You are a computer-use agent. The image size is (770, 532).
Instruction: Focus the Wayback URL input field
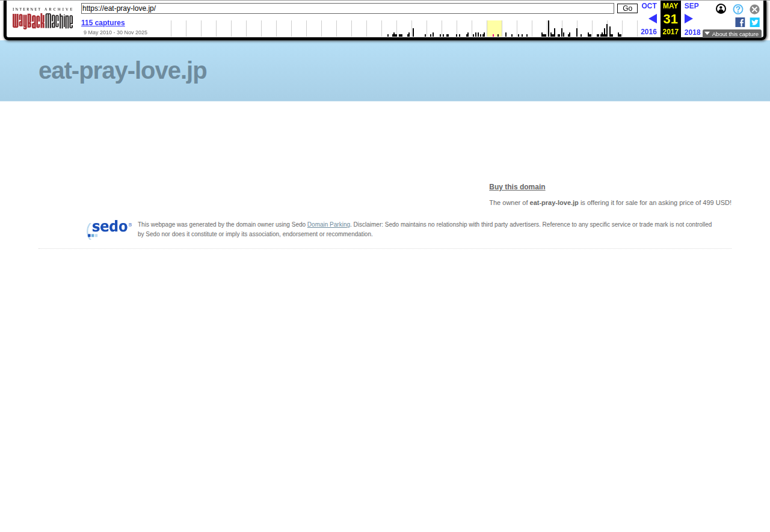pos(347,8)
